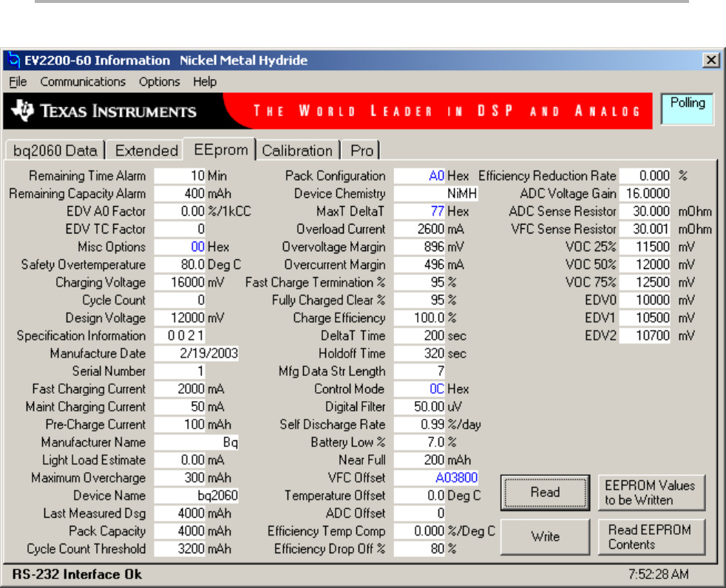This screenshot has width=726, height=588.
Task: Switch to the bq2060 Data tab
Action: [55, 151]
